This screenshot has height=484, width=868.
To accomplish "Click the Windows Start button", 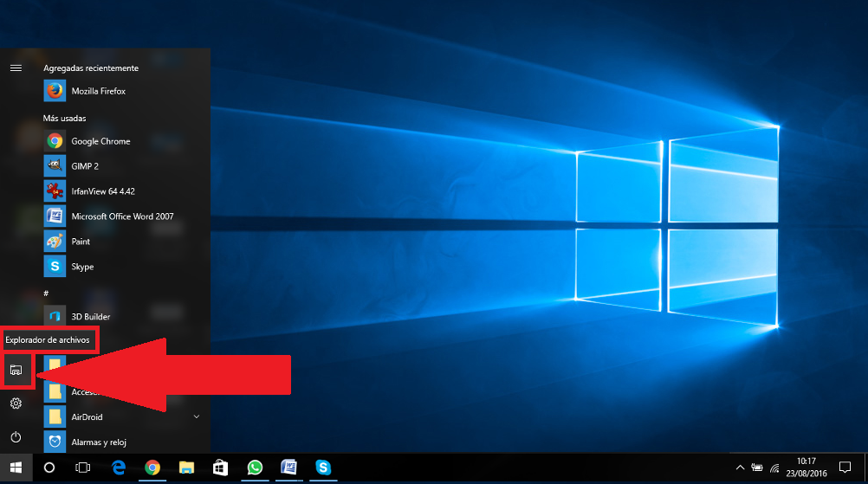I will (16, 468).
